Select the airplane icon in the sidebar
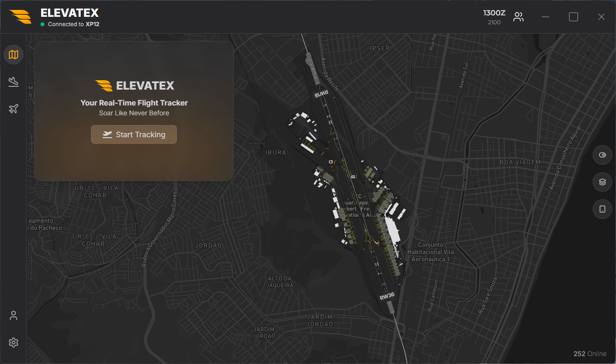 pos(14,109)
